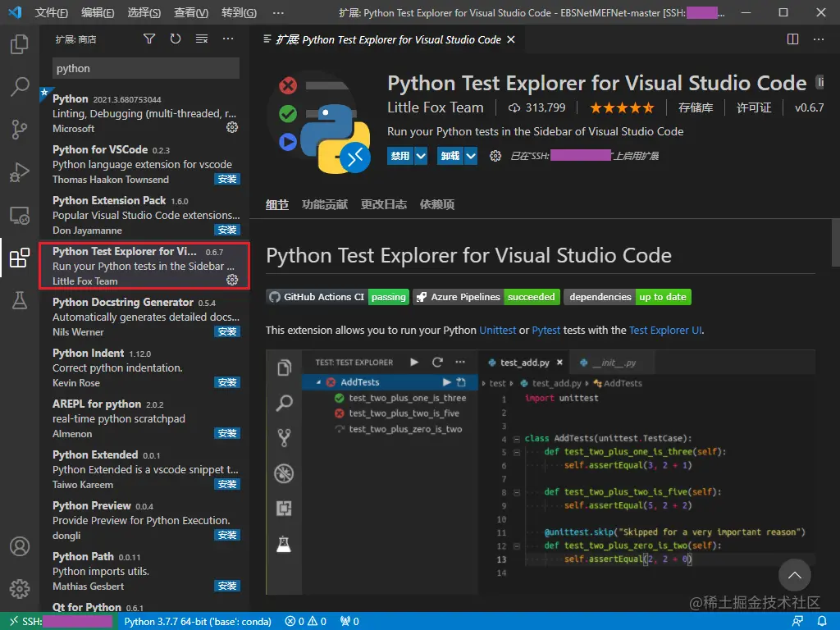The height and width of the screenshot is (630, 840).
Task: Open the Search view in activity bar
Action: (20, 87)
